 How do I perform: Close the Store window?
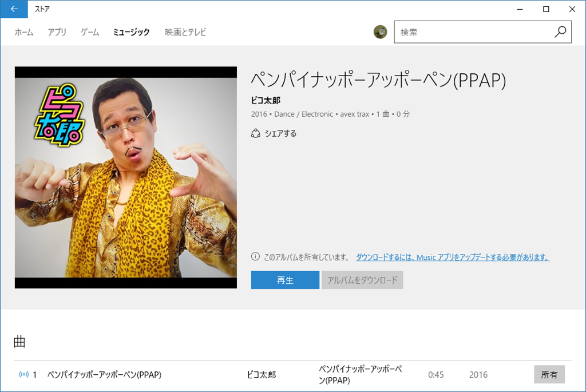(x=572, y=9)
